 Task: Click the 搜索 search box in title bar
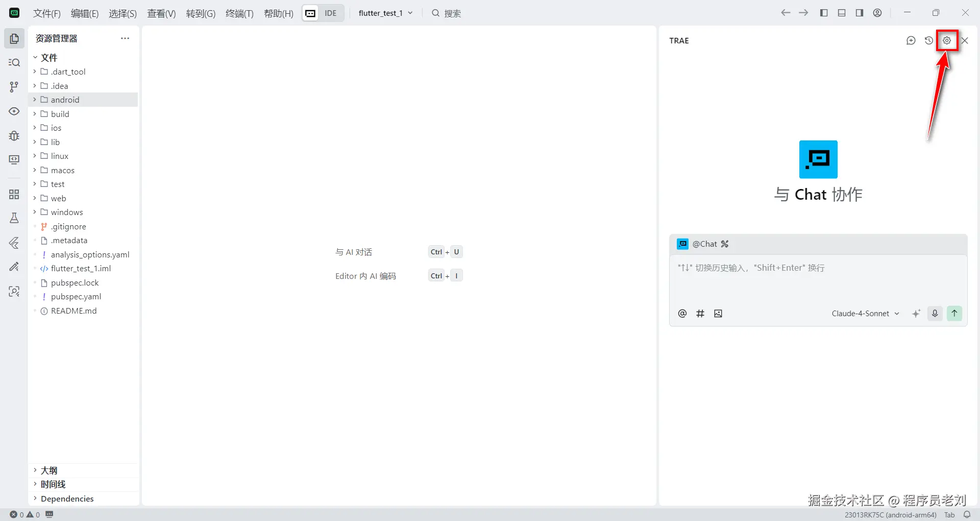pos(447,13)
